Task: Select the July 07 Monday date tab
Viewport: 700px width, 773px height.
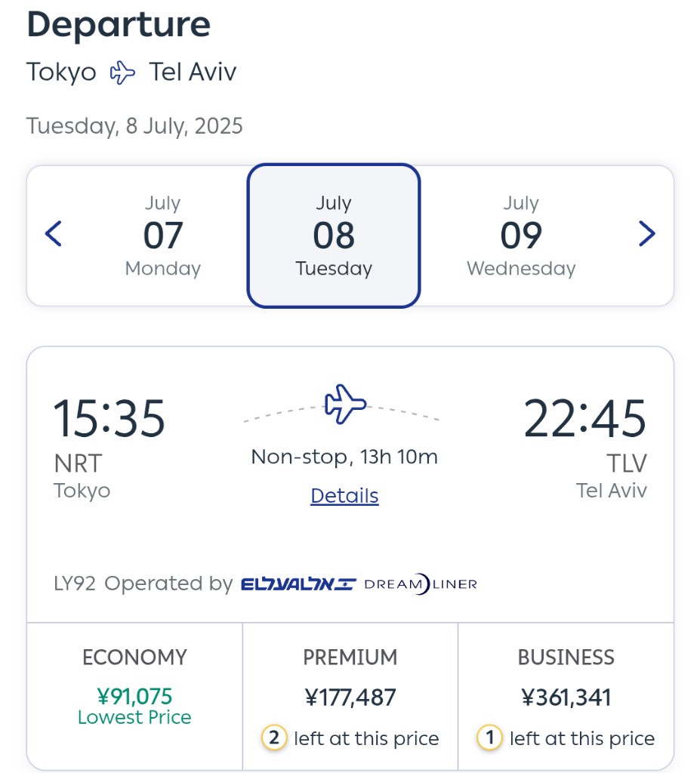Action: (163, 236)
